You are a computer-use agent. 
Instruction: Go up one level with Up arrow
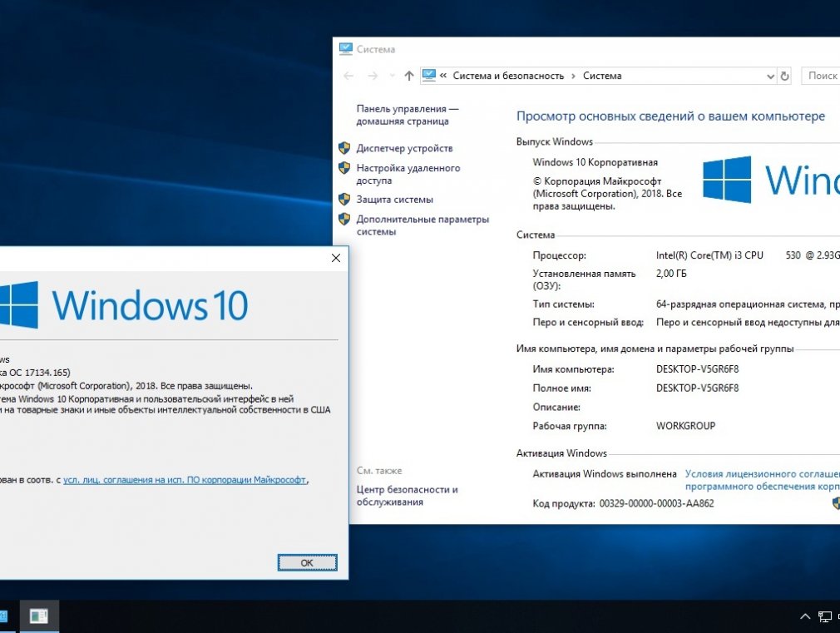click(409, 77)
